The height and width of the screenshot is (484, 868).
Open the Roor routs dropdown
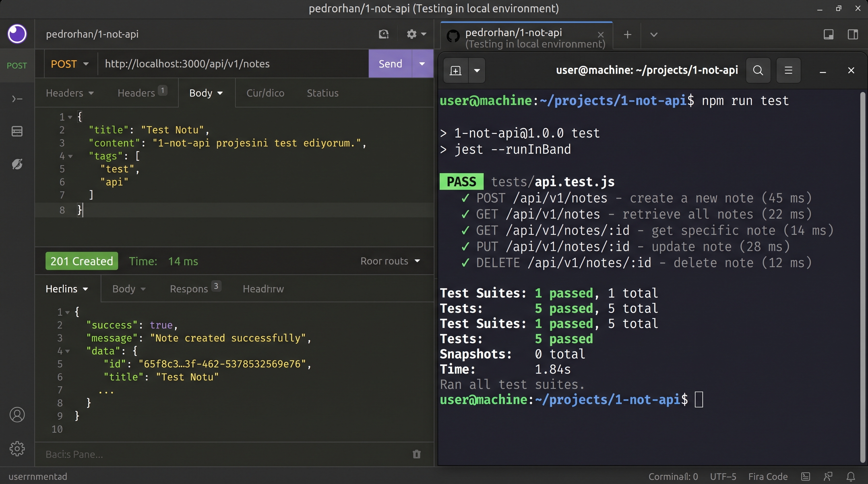pos(390,261)
